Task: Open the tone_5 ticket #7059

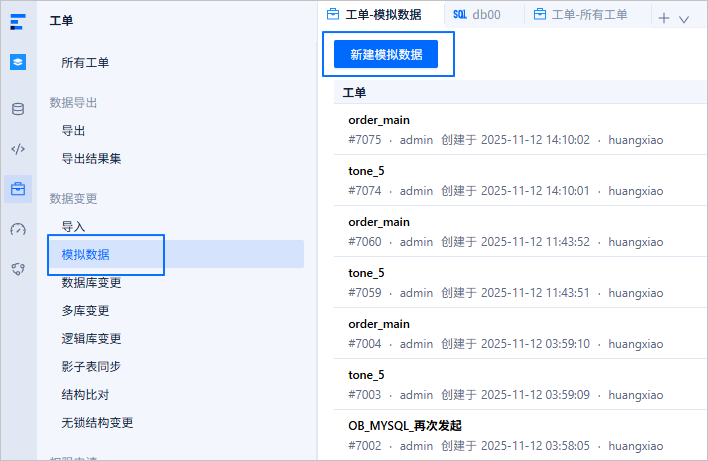Action: [x=520, y=283]
